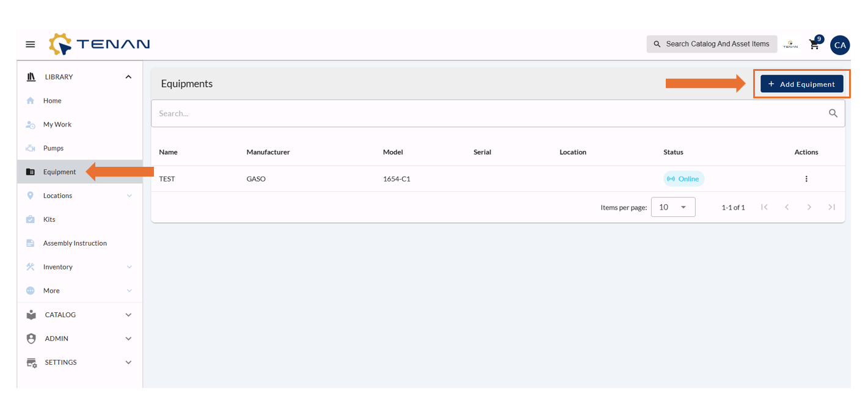Click the Manufacturer column header

click(x=268, y=152)
